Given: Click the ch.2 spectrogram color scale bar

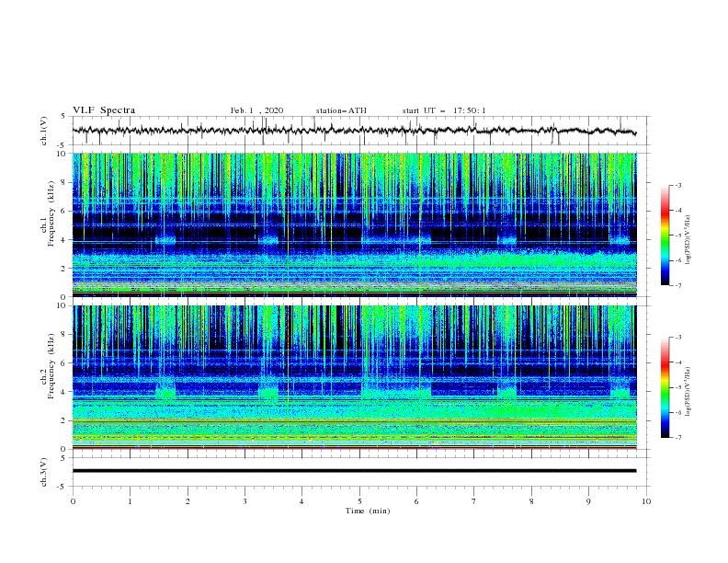Looking at the screenshot, I should [x=665, y=387].
